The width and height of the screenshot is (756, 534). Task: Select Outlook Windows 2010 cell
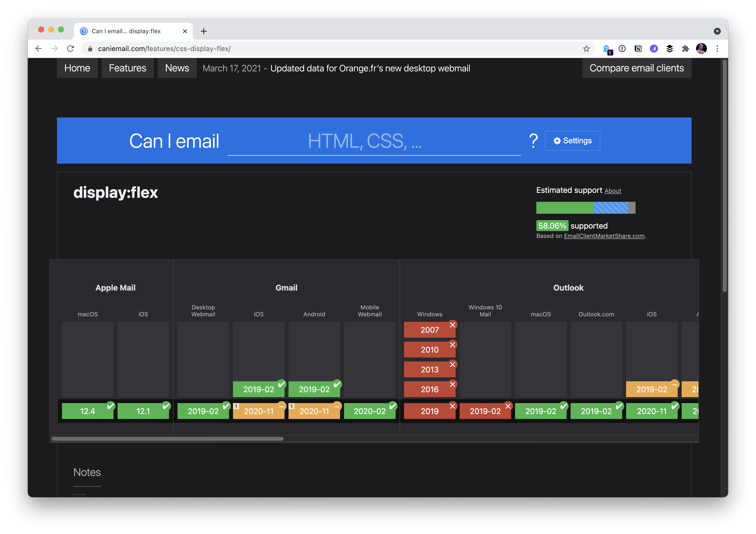click(430, 350)
